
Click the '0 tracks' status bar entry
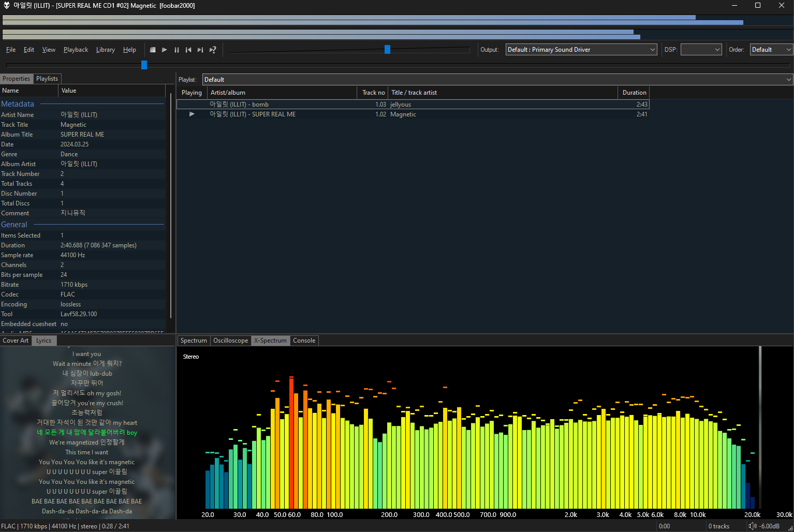click(719, 526)
